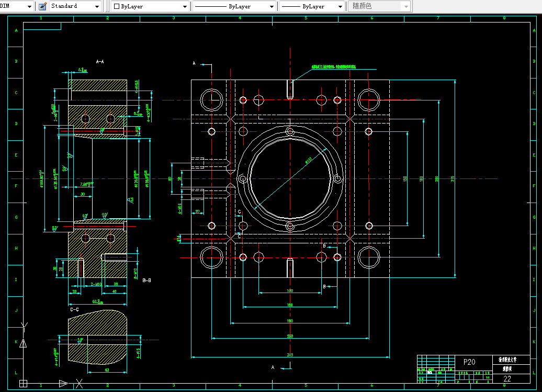542x392 pixels.
Task: Select the P20 material cell in title block
Action: (469, 362)
